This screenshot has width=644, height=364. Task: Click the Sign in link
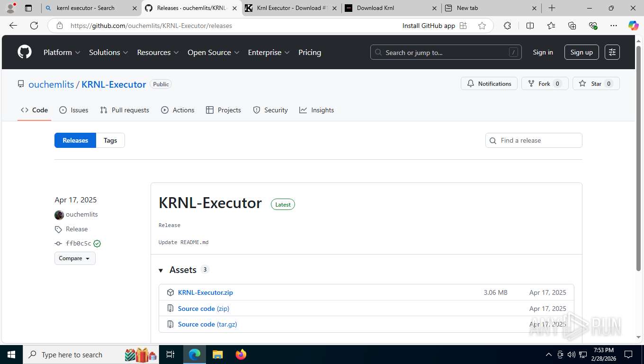pos(543,52)
